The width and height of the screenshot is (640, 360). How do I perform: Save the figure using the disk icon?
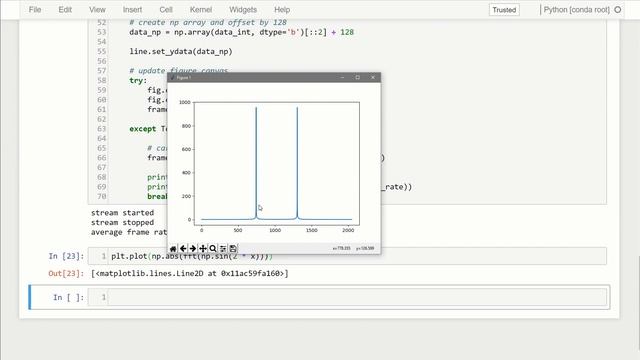coord(233,249)
